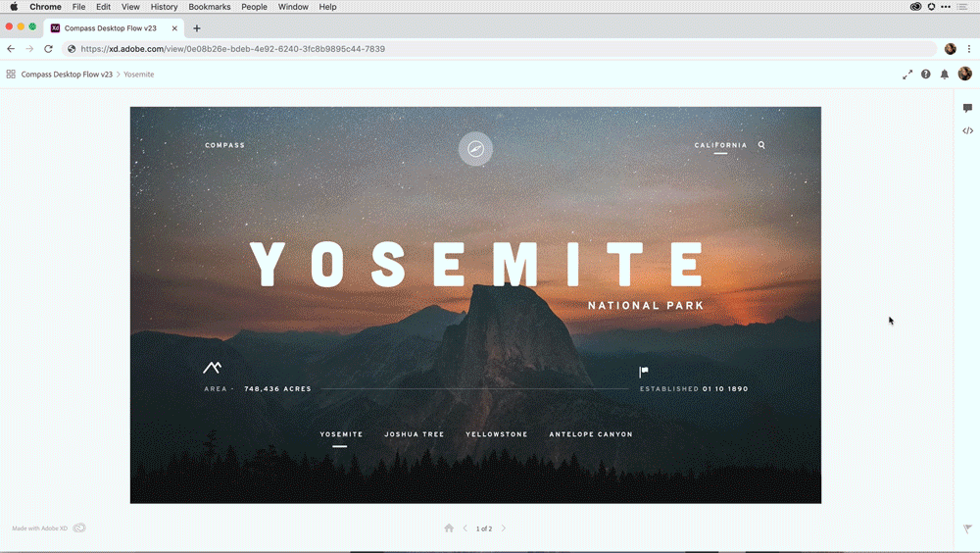Select the Joshua Tree navigation link
This screenshot has width=980, height=553.
(x=415, y=434)
